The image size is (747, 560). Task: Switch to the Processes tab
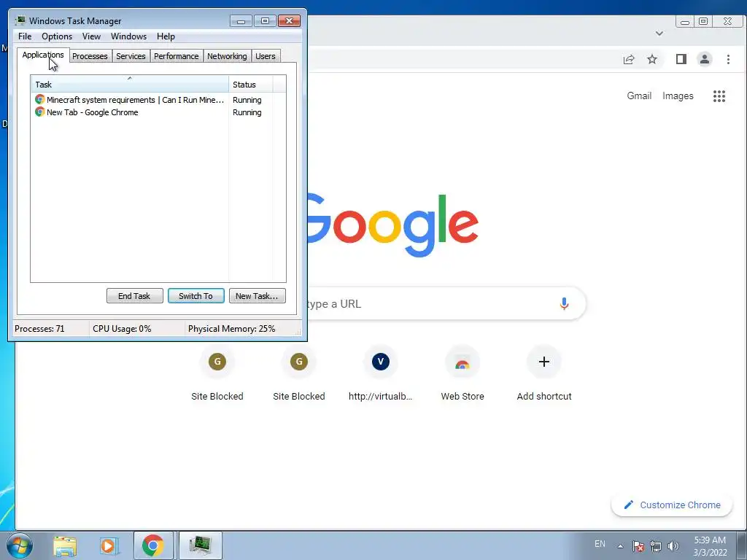[90, 56]
